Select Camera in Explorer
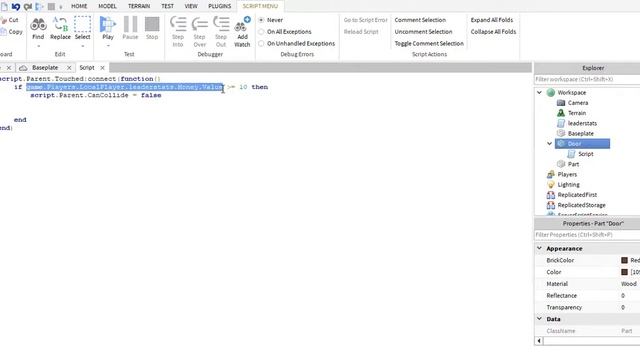Image resolution: width=640 pixels, height=360 pixels. [x=578, y=103]
